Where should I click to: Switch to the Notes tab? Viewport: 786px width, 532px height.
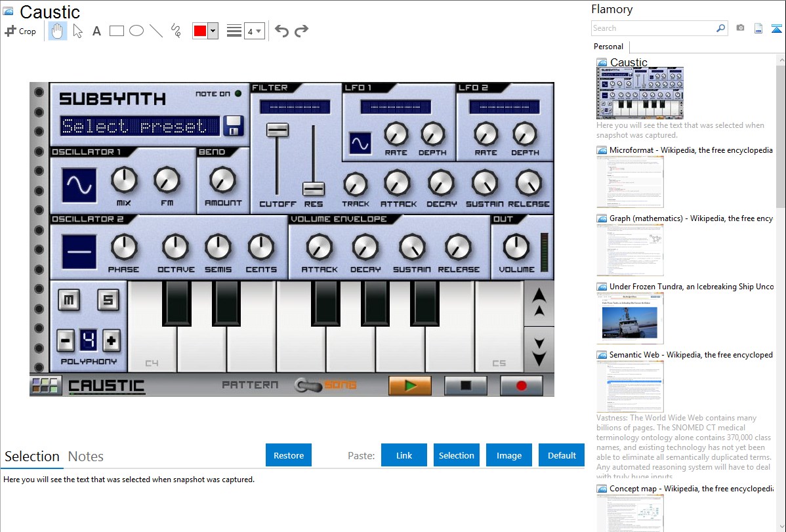point(86,457)
